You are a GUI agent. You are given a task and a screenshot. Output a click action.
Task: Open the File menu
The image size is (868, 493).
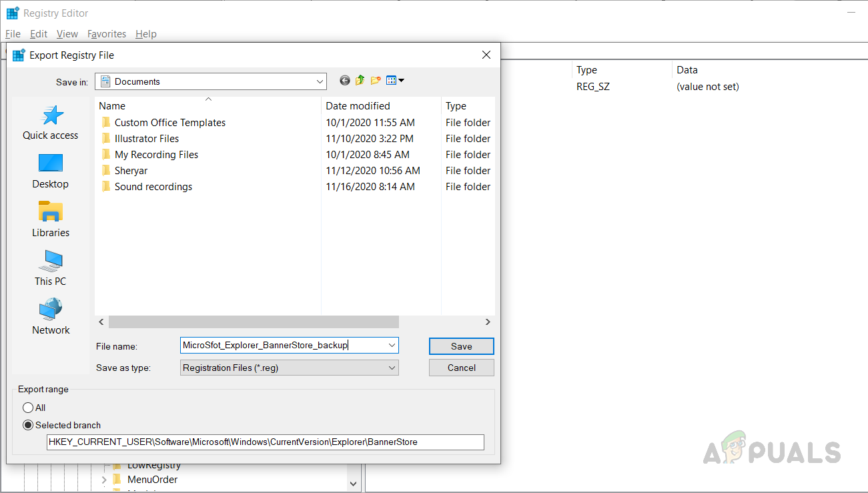pyautogui.click(x=13, y=34)
